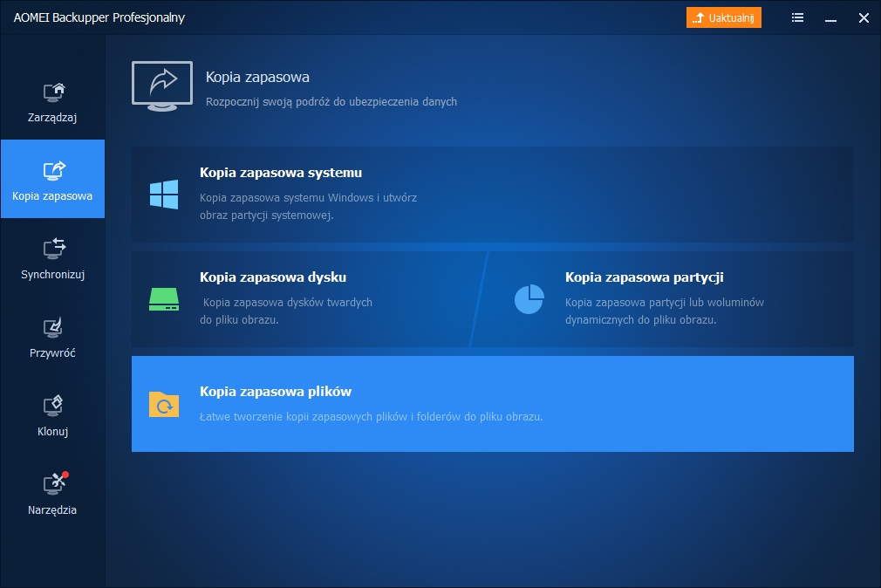Image resolution: width=881 pixels, height=588 pixels.
Task: Click the large backup header monitor icon
Action: click(162, 85)
